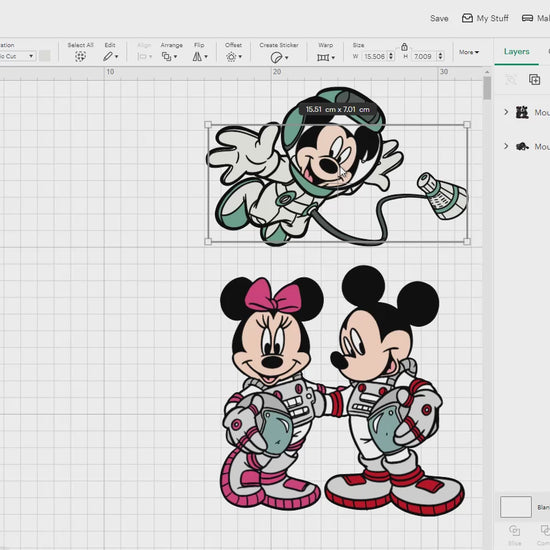Click the Offset tool icon
The image size is (550, 550).
(x=231, y=57)
